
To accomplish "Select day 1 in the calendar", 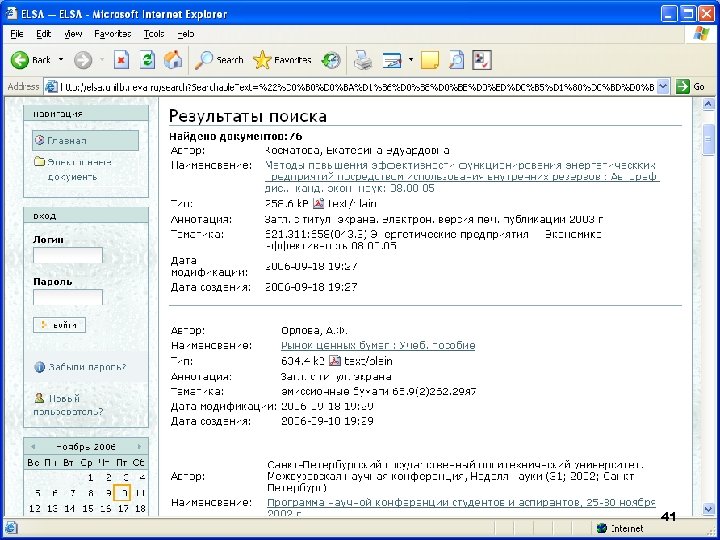I will tap(90, 478).
